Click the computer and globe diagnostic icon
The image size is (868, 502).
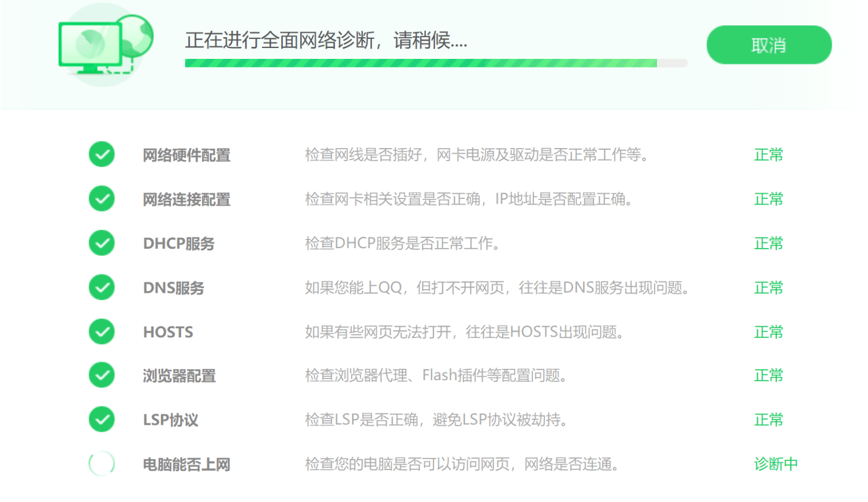106,46
